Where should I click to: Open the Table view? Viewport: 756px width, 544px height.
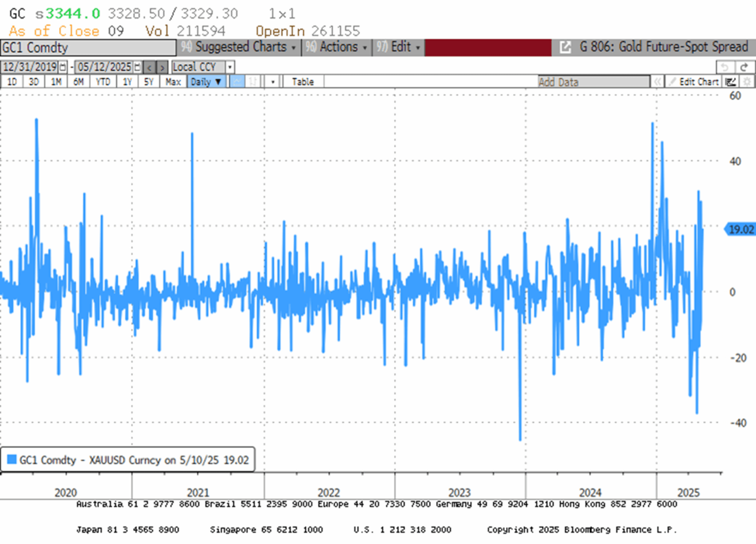point(302,82)
